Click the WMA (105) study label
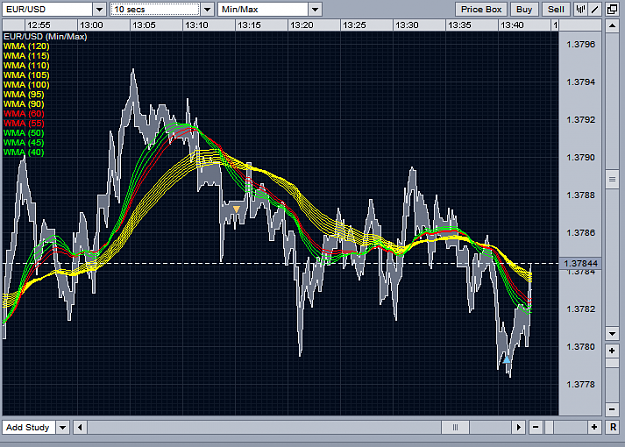Viewport: 625px width, 447px height. click(26, 75)
